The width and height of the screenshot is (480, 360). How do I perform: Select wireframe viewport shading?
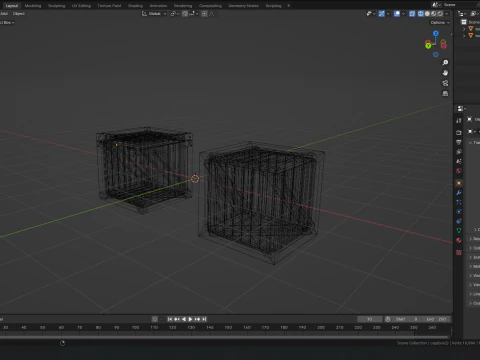[421, 14]
